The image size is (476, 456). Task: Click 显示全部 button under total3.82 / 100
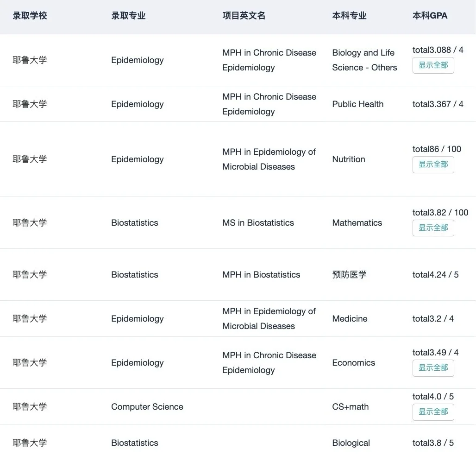click(x=433, y=228)
